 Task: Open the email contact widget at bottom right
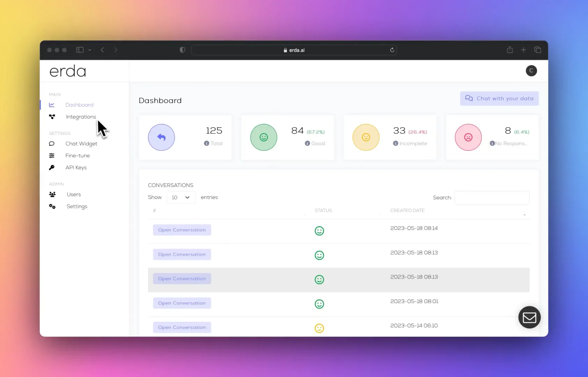pos(529,317)
